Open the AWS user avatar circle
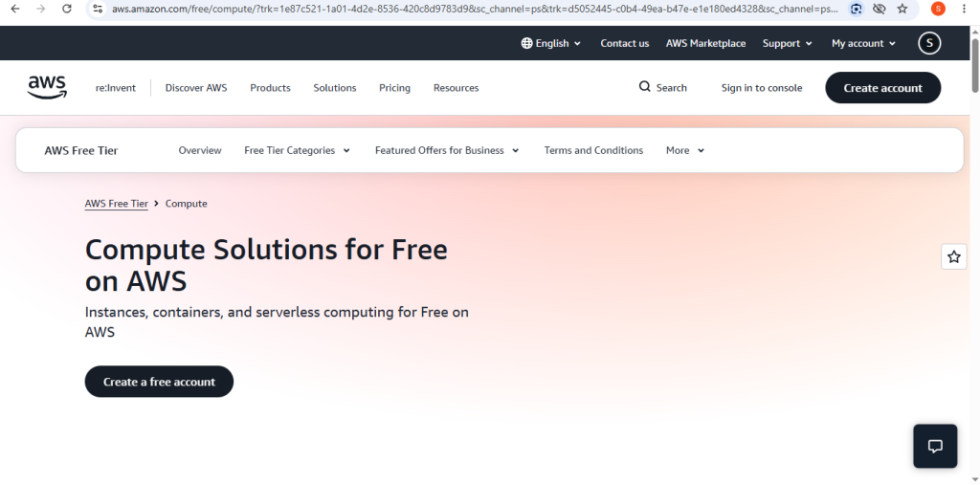This screenshot has height=485, width=980. point(929,43)
